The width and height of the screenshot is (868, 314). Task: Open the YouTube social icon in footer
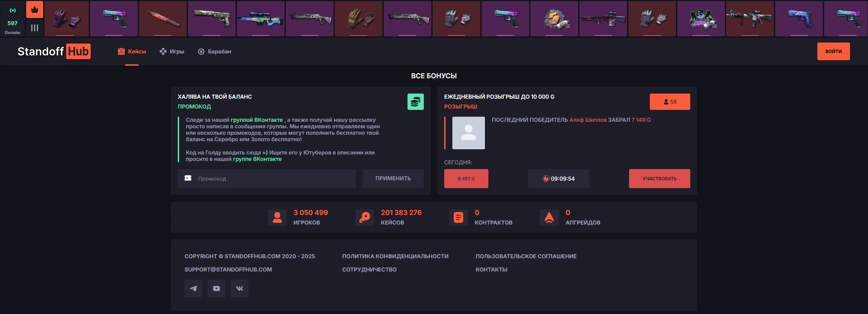(216, 288)
